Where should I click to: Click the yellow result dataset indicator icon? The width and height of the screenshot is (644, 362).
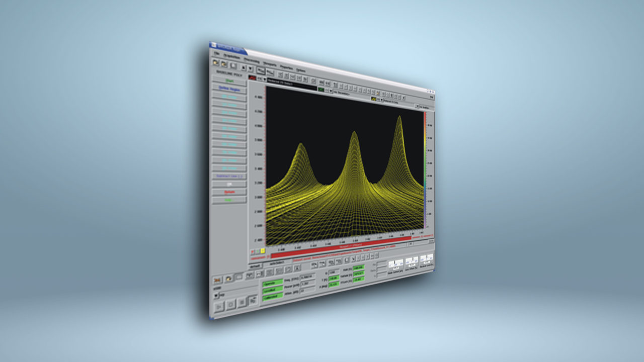(x=374, y=99)
